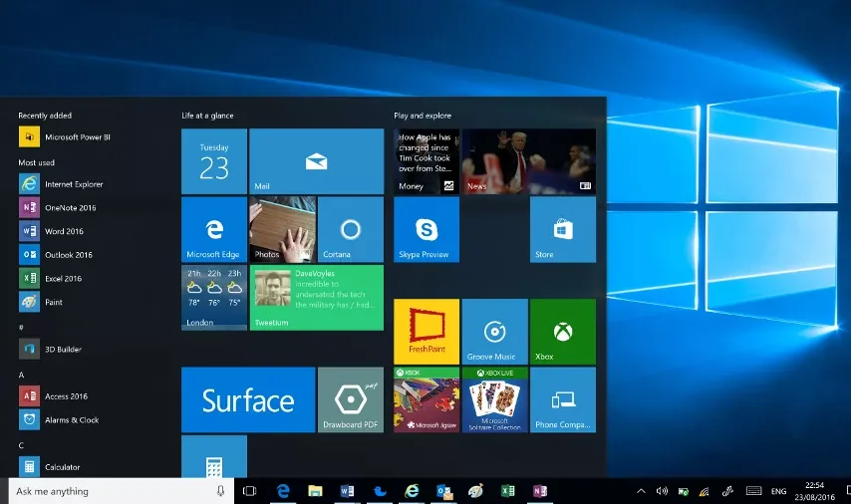Open the Surface tile

(248, 399)
